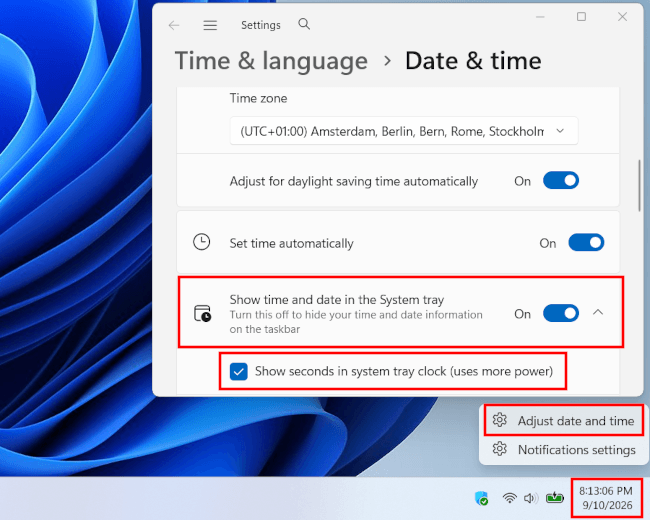This screenshot has width=650, height=520.
Task: Open Windows Security shield tray icon
Action: click(x=481, y=498)
